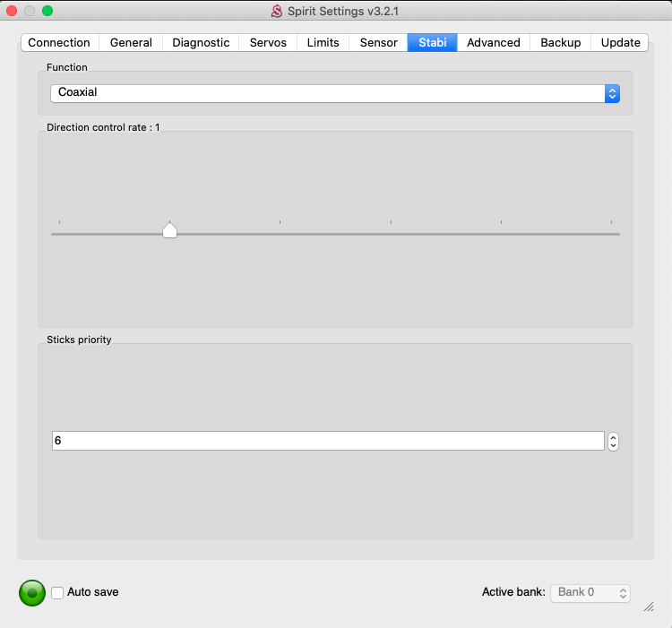672x628 pixels.
Task: Click the window resize grip corner
Action: (649, 606)
